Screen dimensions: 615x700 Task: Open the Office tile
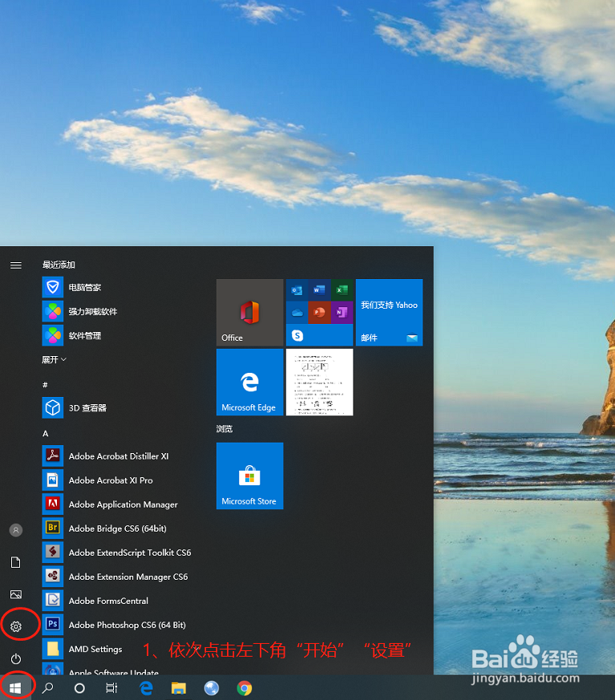pyautogui.click(x=250, y=313)
